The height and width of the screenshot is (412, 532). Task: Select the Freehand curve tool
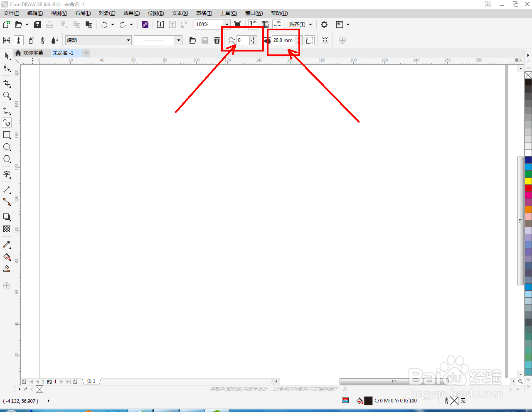7,111
